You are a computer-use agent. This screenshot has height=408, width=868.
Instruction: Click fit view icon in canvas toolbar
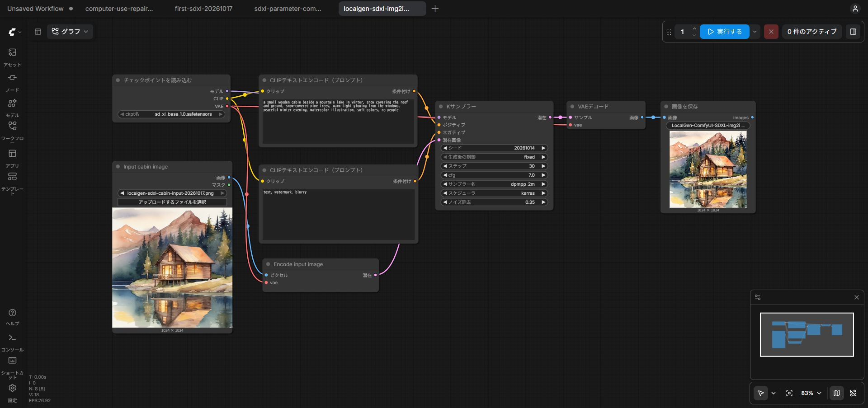click(x=789, y=393)
